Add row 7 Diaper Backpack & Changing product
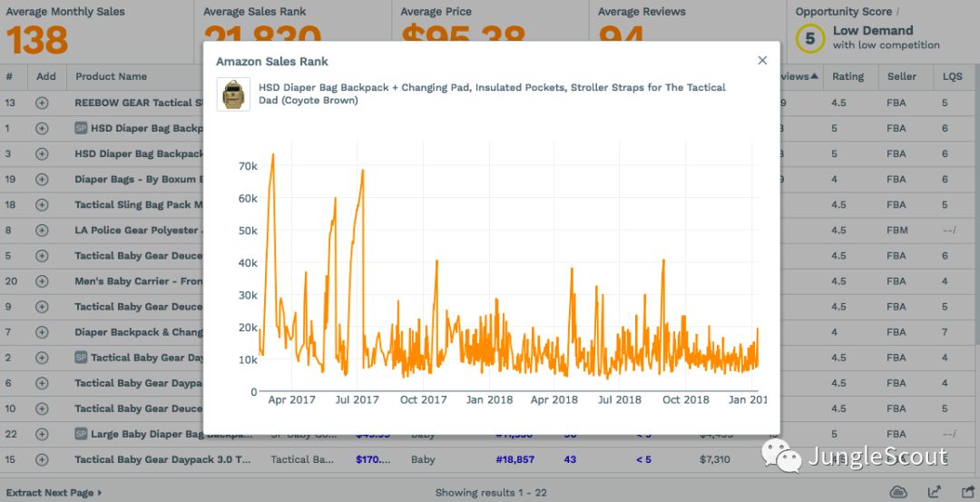 point(42,332)
